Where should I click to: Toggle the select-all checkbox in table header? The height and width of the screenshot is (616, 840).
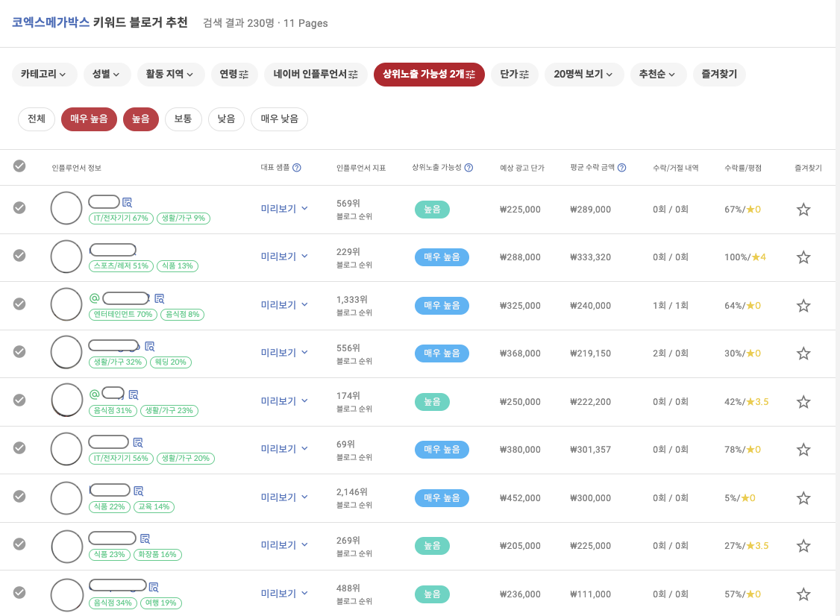(19, 166)
